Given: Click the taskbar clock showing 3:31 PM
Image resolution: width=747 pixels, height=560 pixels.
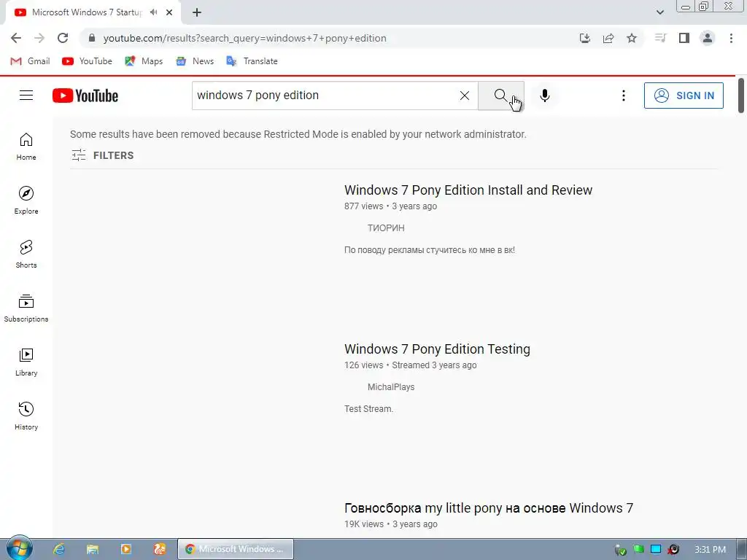Looking at the screenshot, I should pyautogui.click(x=710, y=550).
